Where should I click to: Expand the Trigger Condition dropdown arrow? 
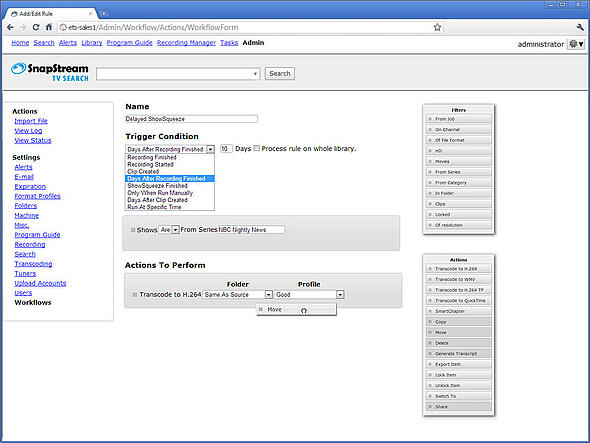pos(211,149)
